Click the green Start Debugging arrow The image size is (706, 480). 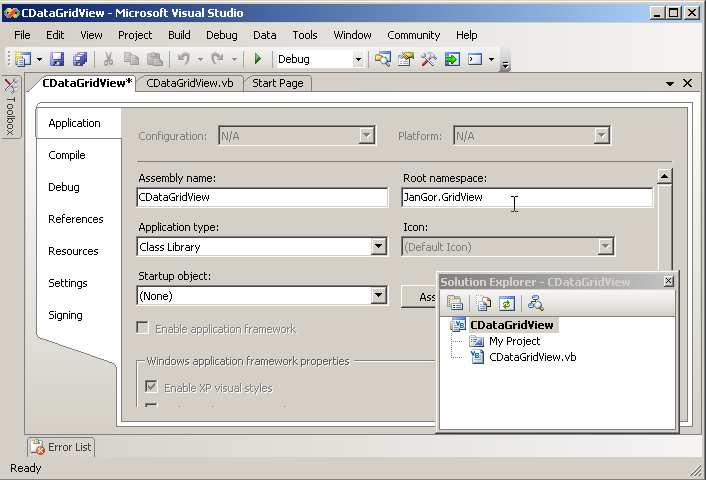(x=258, y=59)
